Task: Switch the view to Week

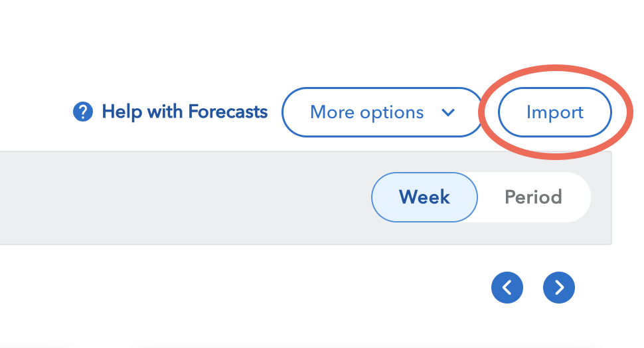Action: pos(425,197)
